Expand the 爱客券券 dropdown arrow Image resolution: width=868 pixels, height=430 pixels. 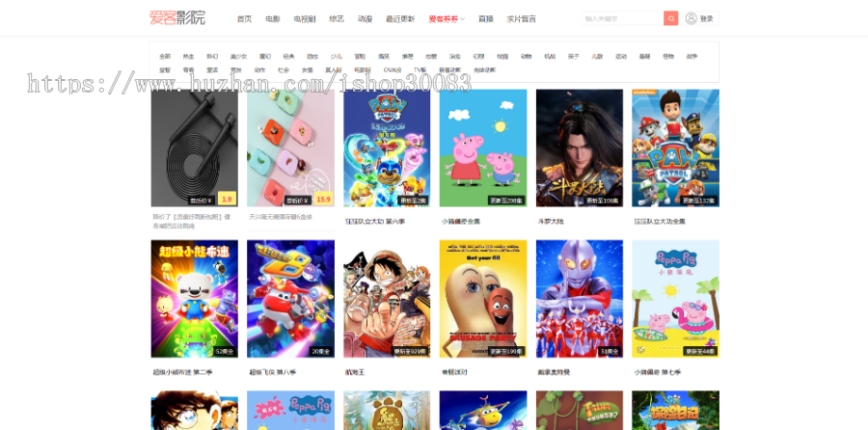coord(463,19)
